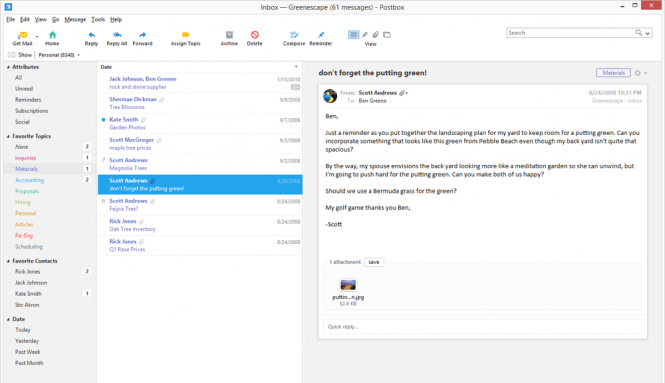Open the puttin...n.jpg attachment thumbnail
This screenshot has height=383, width=665.
(348, 285)
